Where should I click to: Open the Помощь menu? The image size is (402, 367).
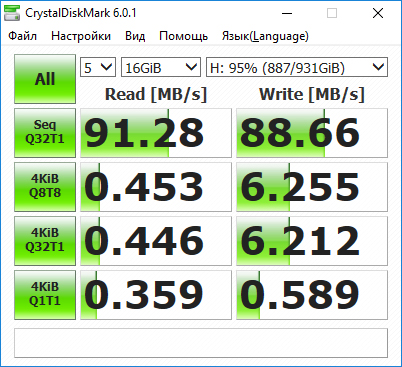[x=184, y=36]
